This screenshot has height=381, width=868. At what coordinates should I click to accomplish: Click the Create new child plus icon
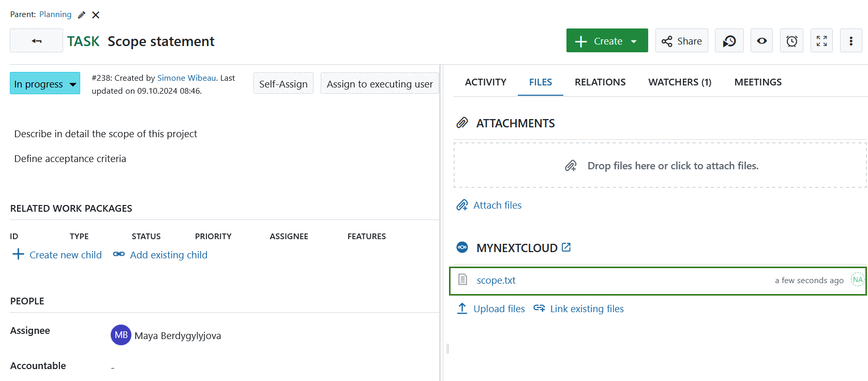pos(18,254)
